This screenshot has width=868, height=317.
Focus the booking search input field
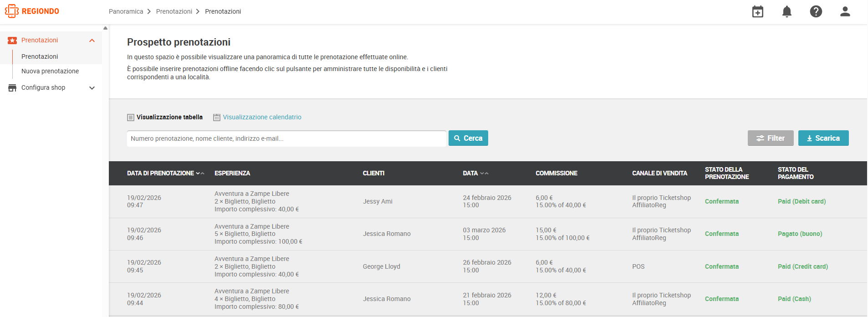(x=286, y=138)
